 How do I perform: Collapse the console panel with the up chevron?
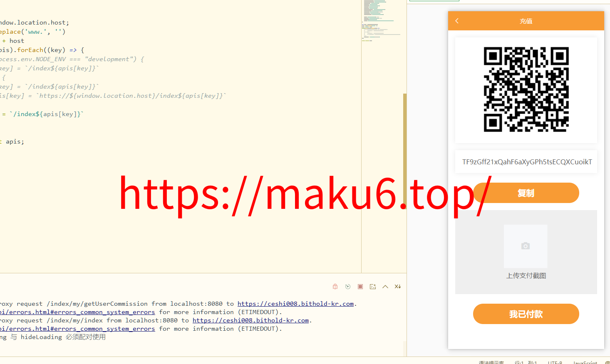click(x=385, y=287)
